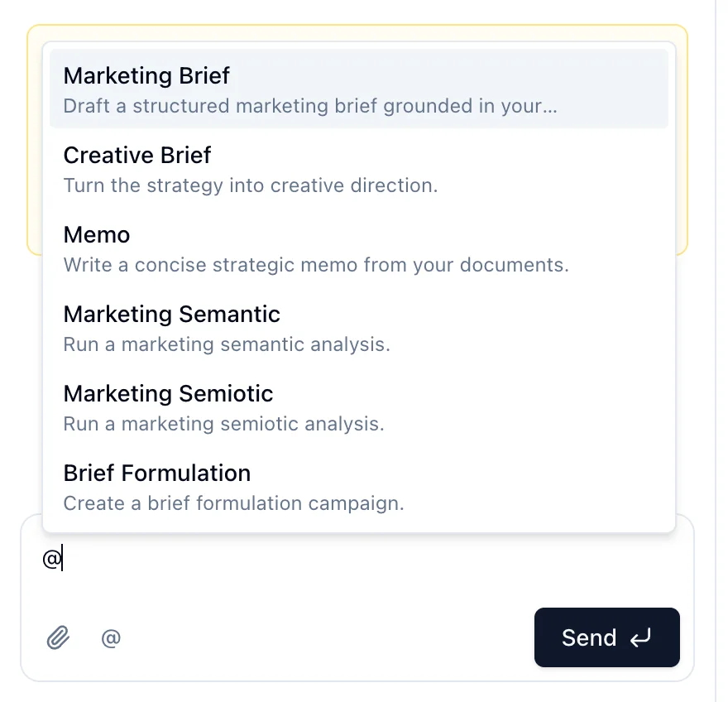Click "Create a brief formulation campaign" description
Image resolution: width=728 pixels, height=702 pixels.
click(x=234, y=503)
